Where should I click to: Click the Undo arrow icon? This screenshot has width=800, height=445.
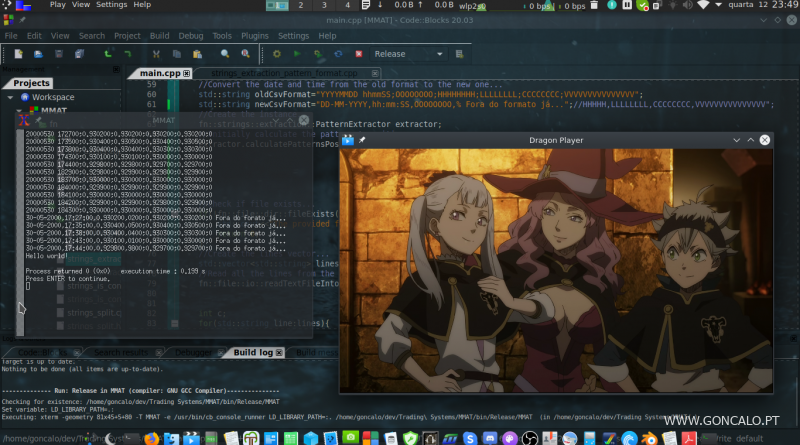[108, 54]
